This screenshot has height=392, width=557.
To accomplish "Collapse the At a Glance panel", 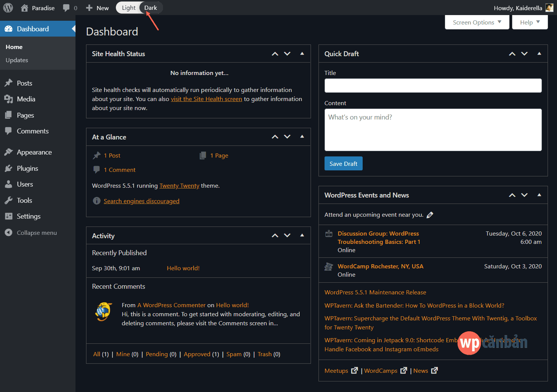I will click(x=302, y=136).
